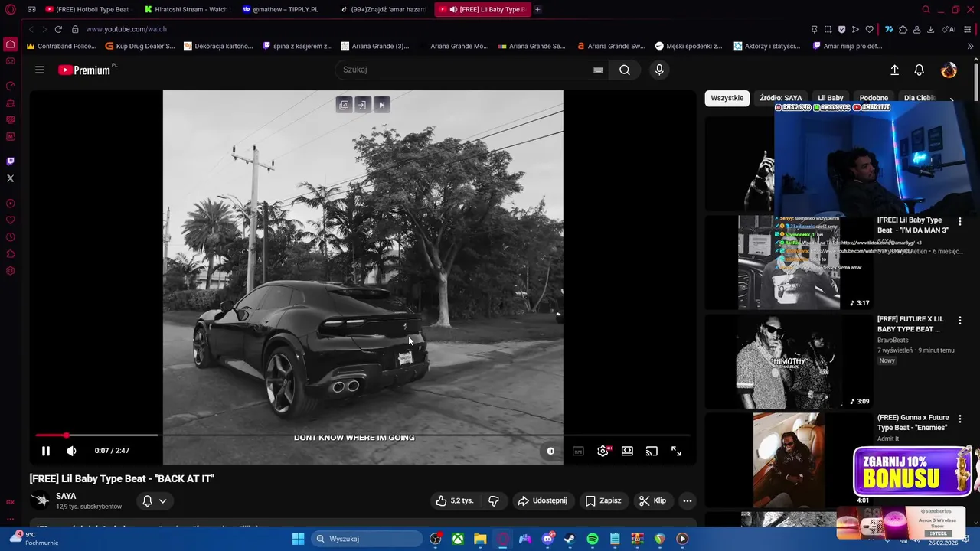The image size is (980, 551).
Task: Open the sidebar heart bookmarks icon
Action: tap(10, 220)
